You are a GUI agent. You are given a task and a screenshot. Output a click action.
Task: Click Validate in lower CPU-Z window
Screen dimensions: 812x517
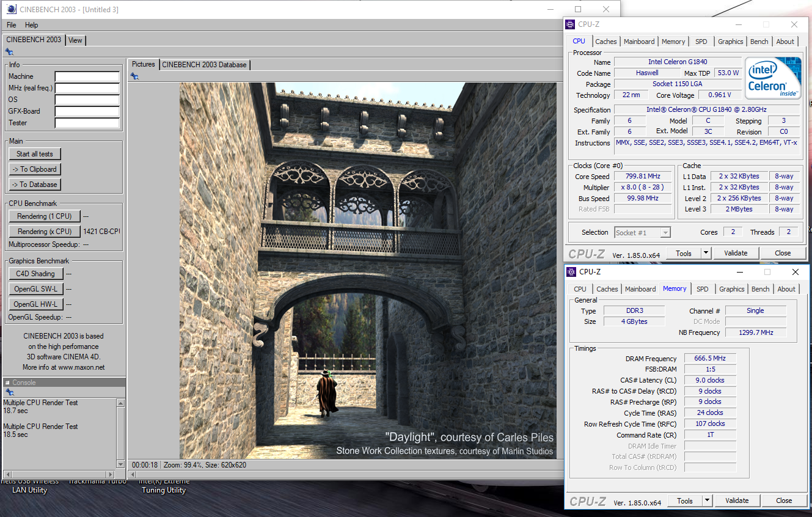[737, 501]
